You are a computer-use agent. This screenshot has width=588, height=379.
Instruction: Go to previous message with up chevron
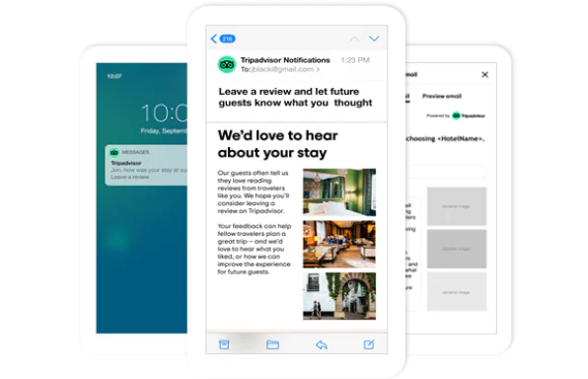coord(353,39)
